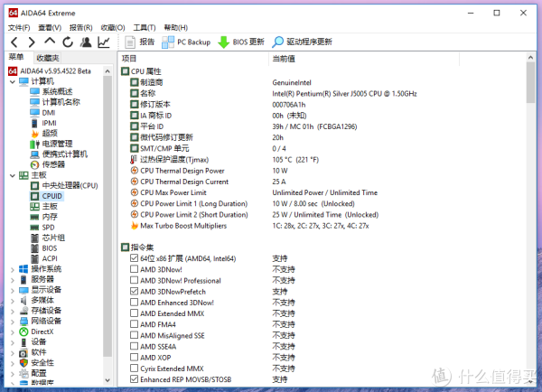Toggle AMD 3DNow! Professional checkbox
Screen dimensions: 542x392
click(x=134, y=280)
